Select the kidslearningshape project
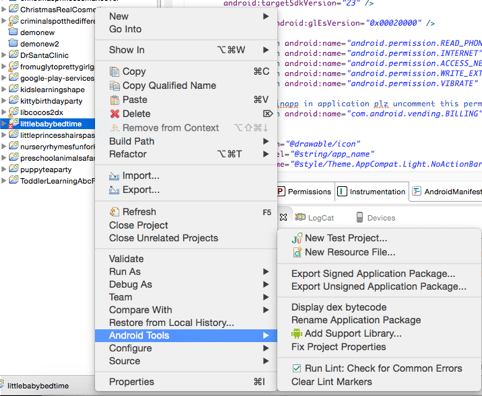The image size is (482, 396). (x=52, y=90)
